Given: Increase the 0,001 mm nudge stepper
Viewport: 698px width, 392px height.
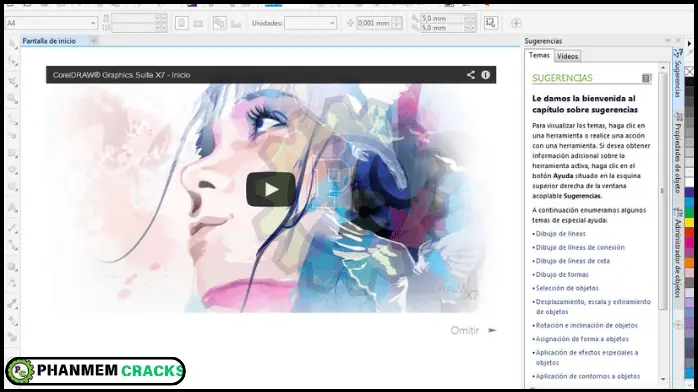Looking at the screenshot, I should (396, 20).
